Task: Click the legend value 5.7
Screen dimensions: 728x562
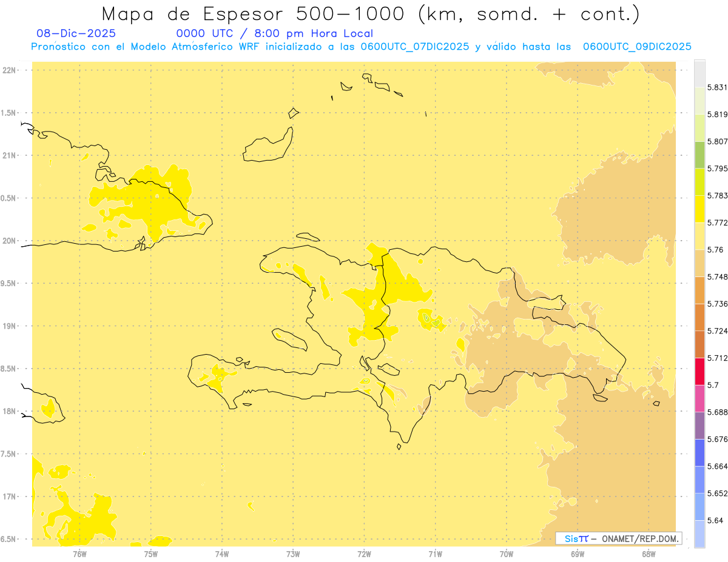Action: pos(713,385)
